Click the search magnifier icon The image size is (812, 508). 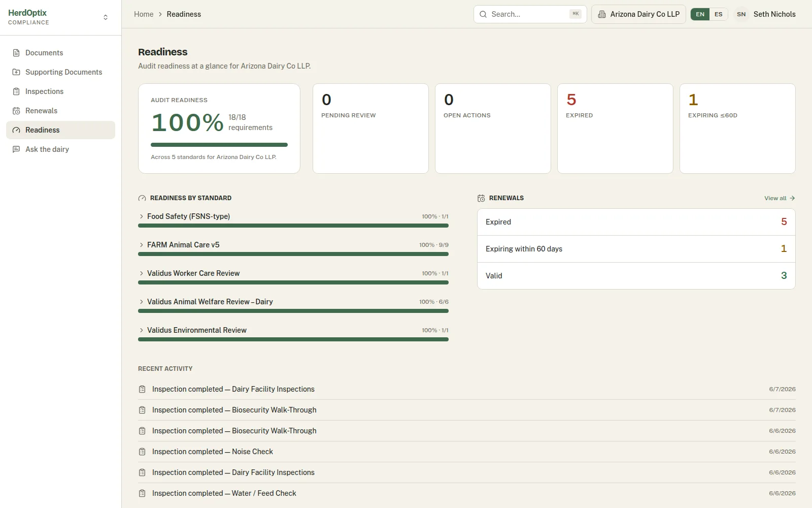[483, 14]
